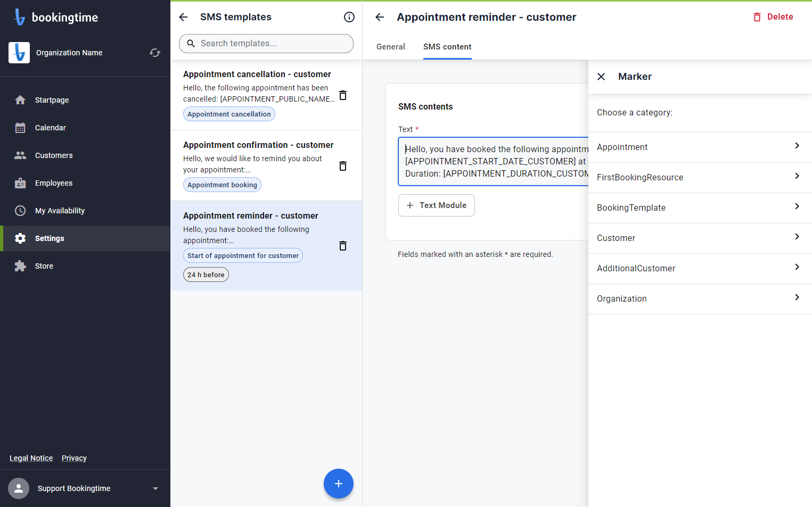Add a new SMS template with plus button
Screen dimensions: 812x507
tap(339, 484)
